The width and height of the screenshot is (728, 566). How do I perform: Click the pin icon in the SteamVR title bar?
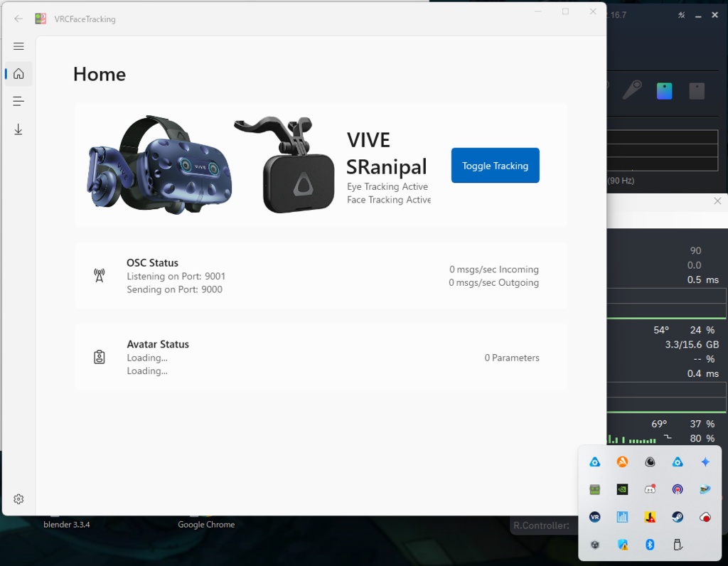click(x=681, y=16)
